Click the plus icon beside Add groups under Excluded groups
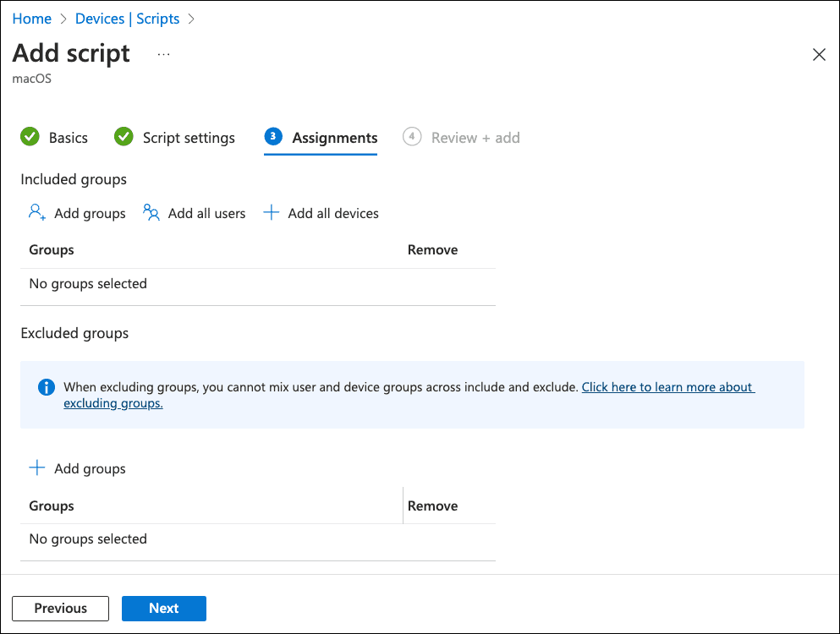840x634 pixels. click(x=37, y=467)
